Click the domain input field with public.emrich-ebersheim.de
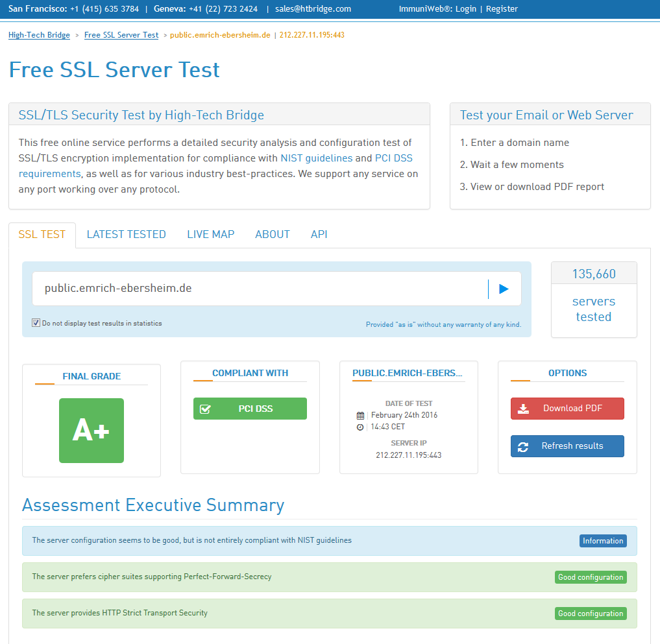 coord(260,289)
